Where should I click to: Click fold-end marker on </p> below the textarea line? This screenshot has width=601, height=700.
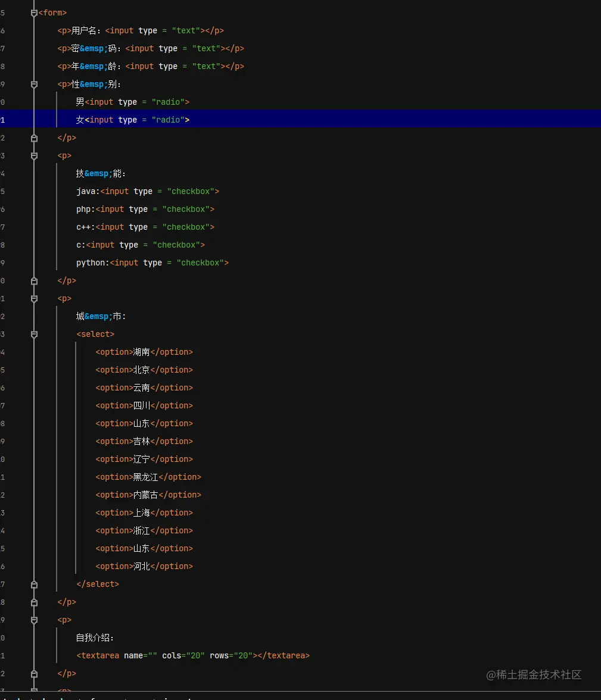34,674
